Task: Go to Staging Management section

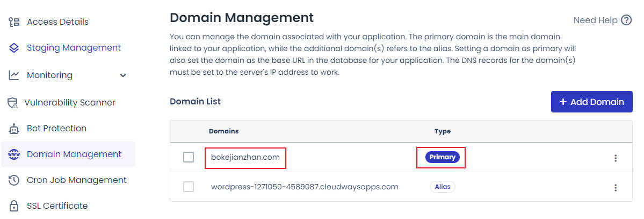Action: pos(74,48)
